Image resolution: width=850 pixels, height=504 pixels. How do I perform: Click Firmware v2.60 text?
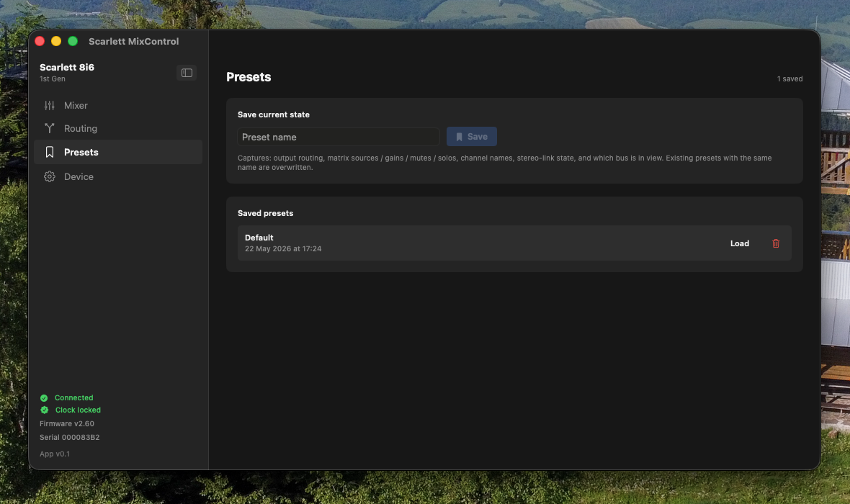coord(67,424)
